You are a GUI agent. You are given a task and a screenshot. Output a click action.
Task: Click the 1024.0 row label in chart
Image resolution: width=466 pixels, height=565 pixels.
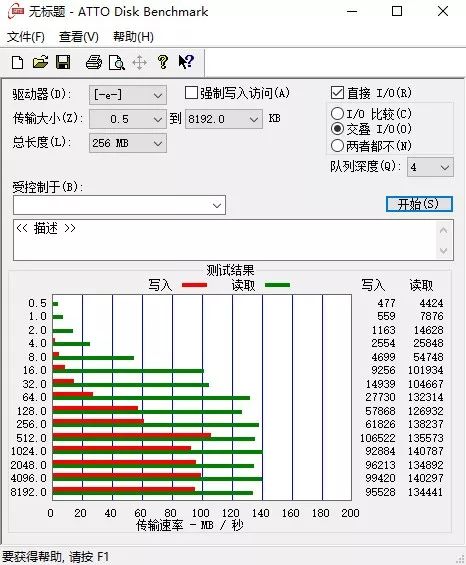pyautogui.click(x=29, y=451)
